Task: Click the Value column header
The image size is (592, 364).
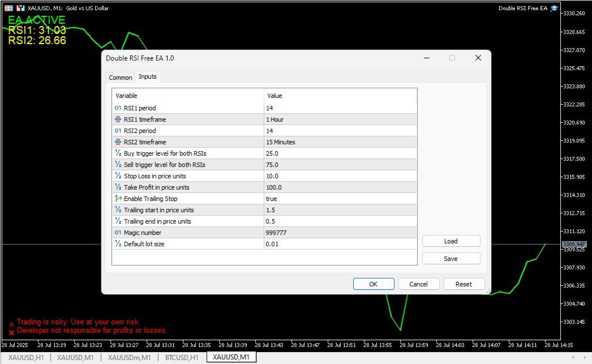Action: click(340, 96)
